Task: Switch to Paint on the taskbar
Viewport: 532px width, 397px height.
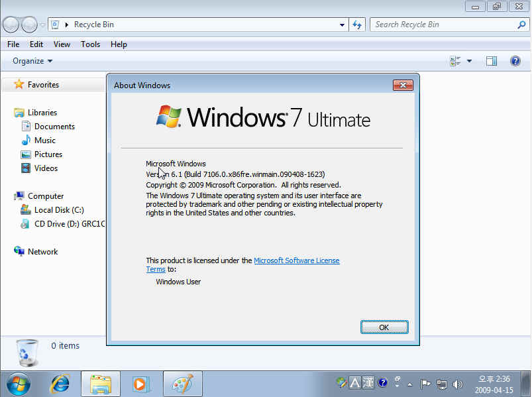Action: (x=183, y=384)
